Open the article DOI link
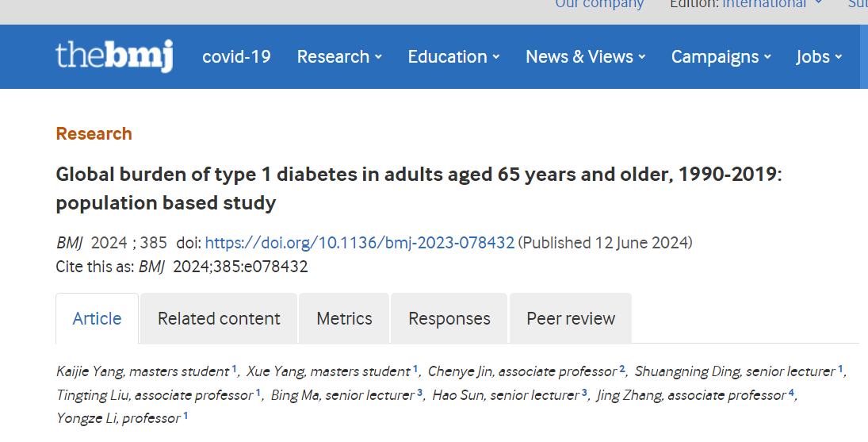The width and height of the screenshot is (868, 442). (x=359, y=243)
